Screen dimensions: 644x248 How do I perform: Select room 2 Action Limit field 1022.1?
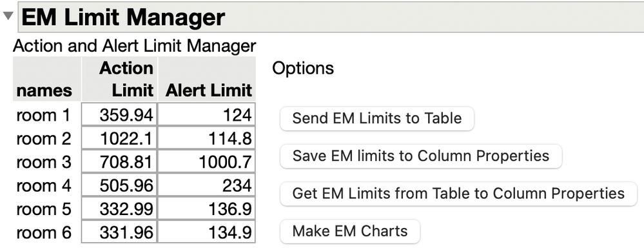(x=119, y=138)
